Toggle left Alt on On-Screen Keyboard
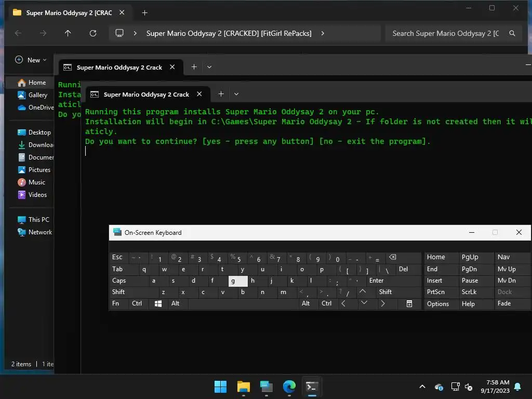532x399 pixels. tap(178, 303)
